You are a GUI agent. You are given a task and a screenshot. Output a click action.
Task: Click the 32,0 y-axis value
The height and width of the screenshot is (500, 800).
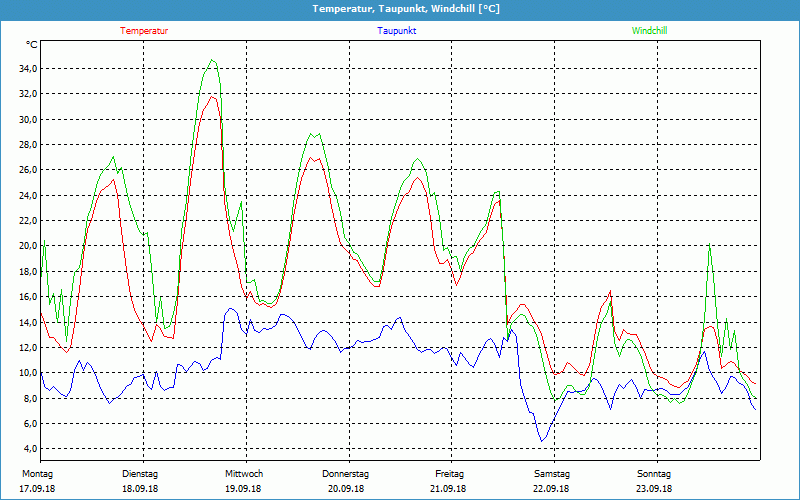click(x=29, y=94)
